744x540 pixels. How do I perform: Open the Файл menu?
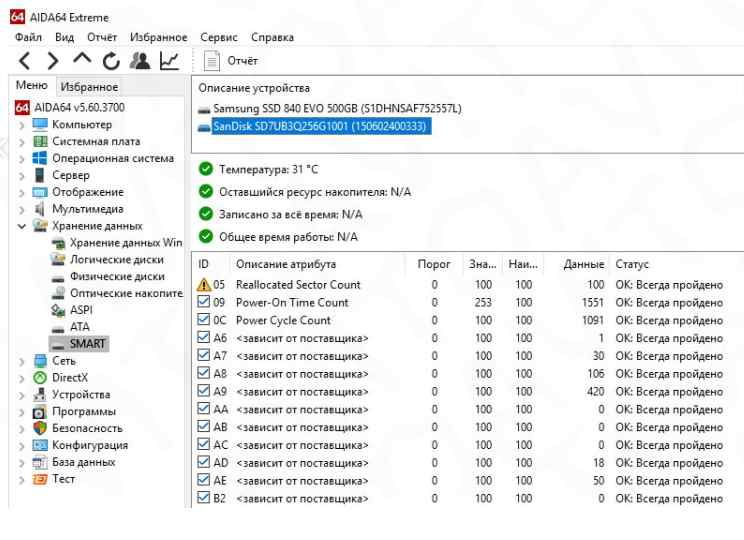28,37
